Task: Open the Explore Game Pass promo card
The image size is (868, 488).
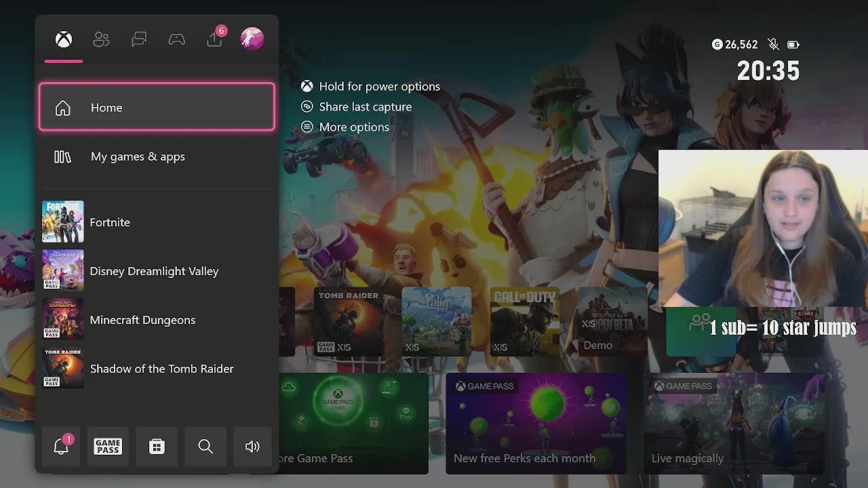Action: (353, 423)
